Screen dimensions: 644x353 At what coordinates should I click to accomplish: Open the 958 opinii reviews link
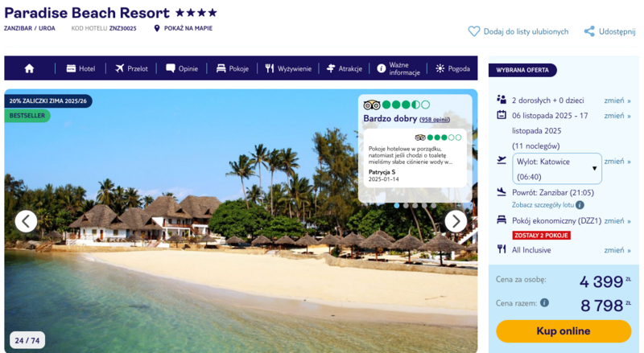point(435,120)
